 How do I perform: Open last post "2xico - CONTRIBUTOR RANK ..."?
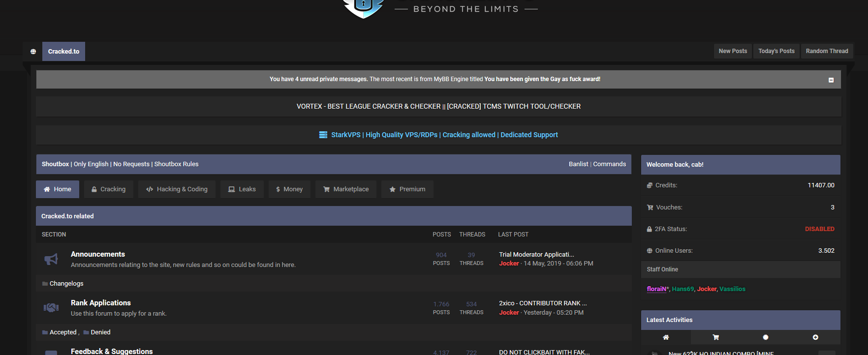(x=543, y=303)
